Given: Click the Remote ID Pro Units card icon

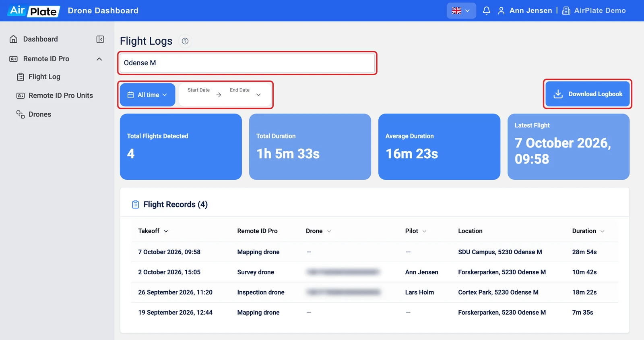Looking at the screenshot, I should [x=21, y=95].
